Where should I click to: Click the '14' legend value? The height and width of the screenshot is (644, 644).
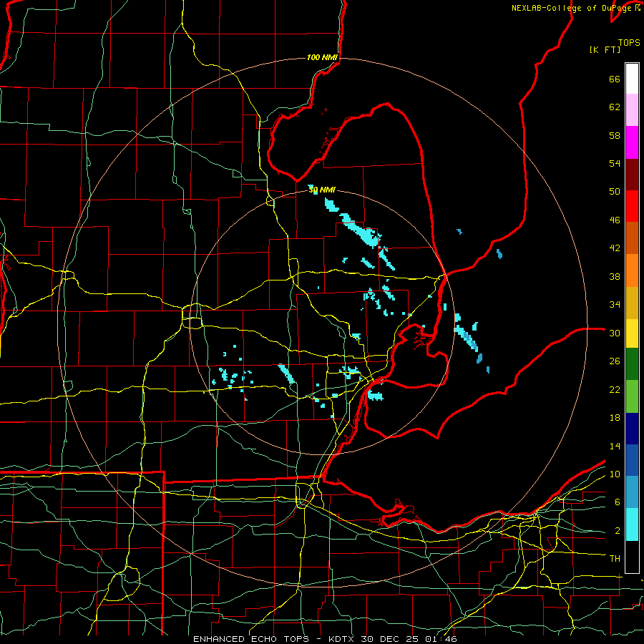tap(615, 446)
